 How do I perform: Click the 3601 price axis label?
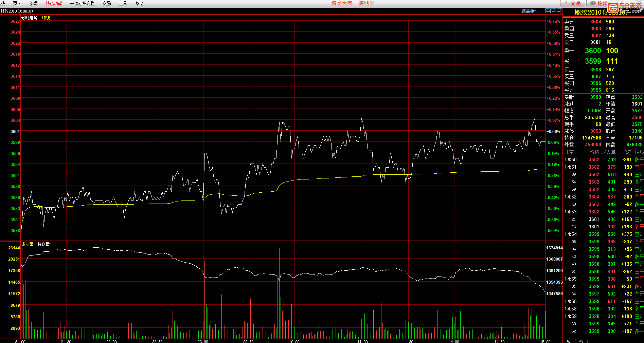15,131
